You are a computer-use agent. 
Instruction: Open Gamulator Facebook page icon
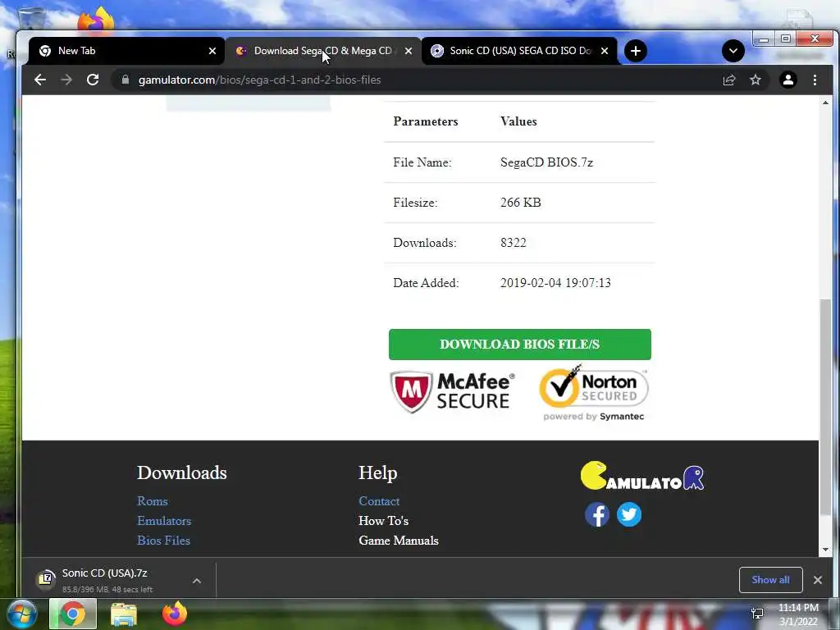597,515
